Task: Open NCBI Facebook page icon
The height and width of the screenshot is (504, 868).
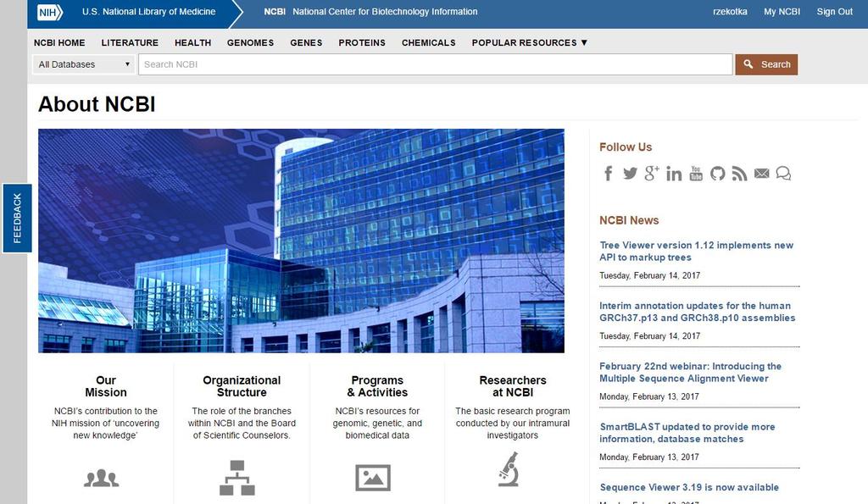Action: [x=608, y=173]
